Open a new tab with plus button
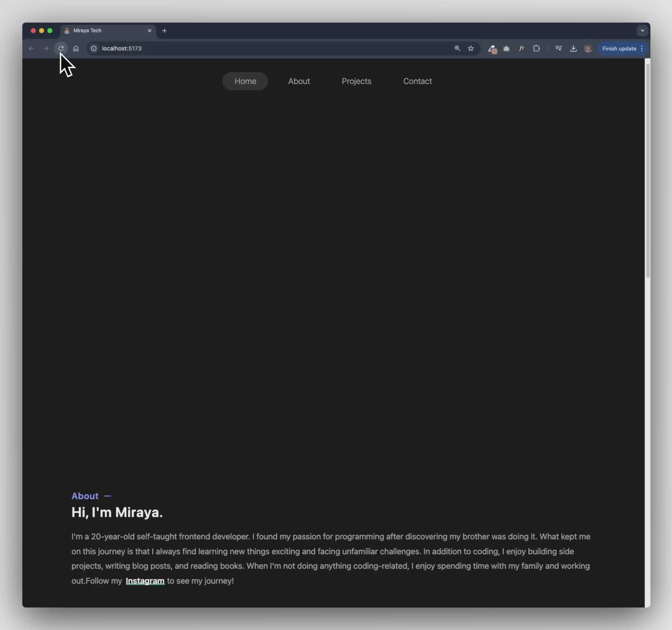The image size is (672, 630). point(164,31)
